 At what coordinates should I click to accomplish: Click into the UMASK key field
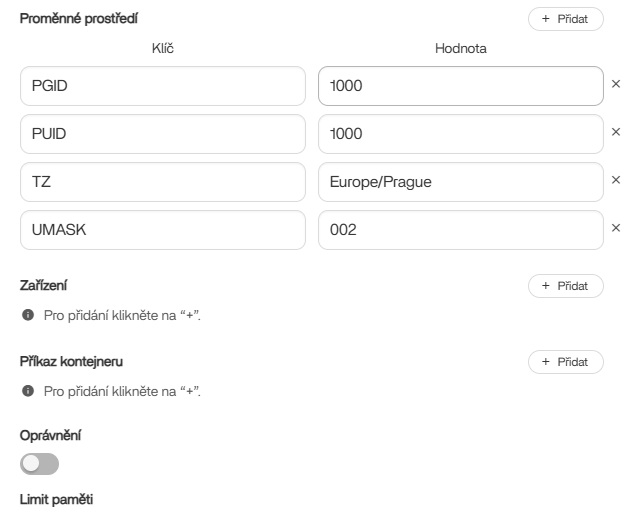[x=162, y=228]
